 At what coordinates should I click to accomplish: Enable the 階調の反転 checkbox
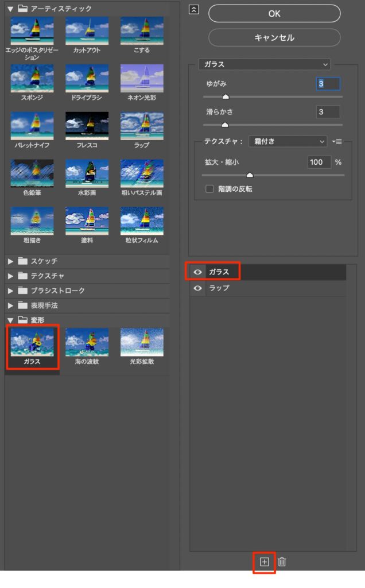[x=210, y=188]
